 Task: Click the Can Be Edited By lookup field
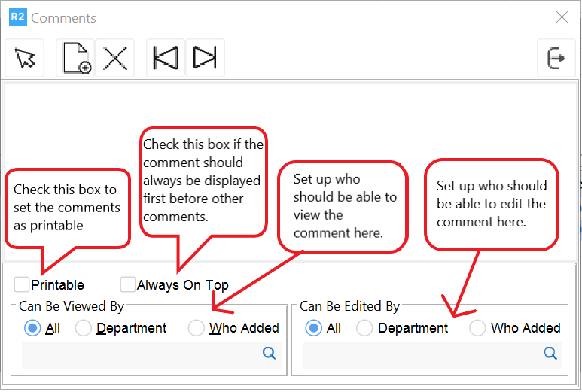pos(420,354)
